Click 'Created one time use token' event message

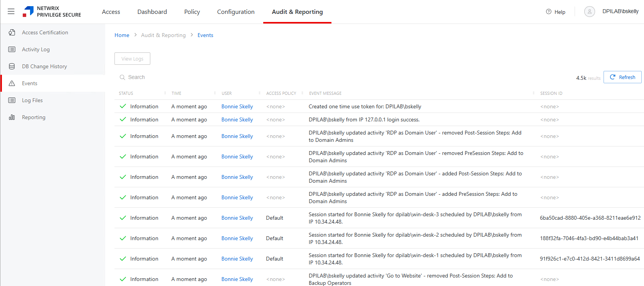pos(365,106)
